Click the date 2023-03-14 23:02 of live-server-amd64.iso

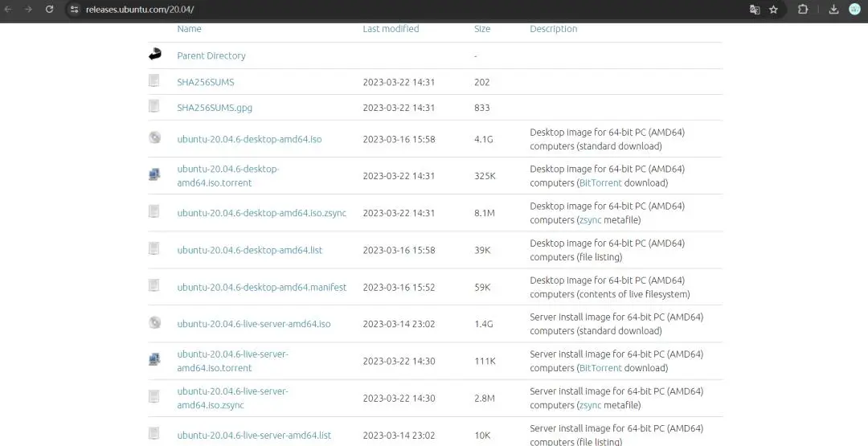coord(399,324)
